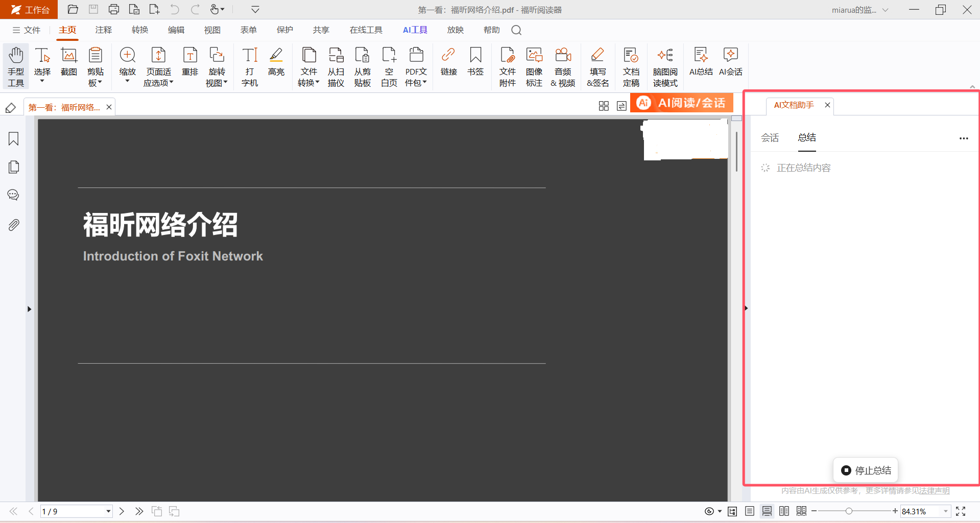Click the Print icon in title bar
Viewport: 980px width, 523px height.
[x=114, y=9]
